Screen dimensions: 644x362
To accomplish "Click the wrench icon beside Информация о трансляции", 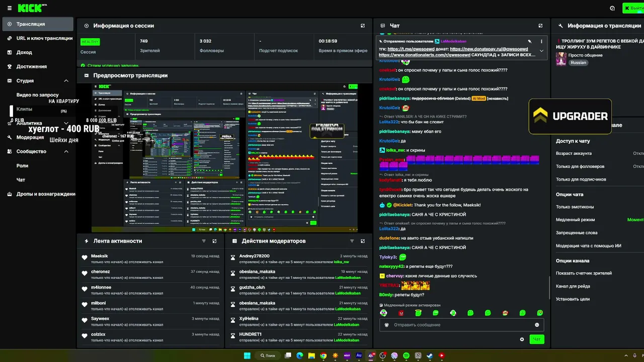I will click(560, 26).
